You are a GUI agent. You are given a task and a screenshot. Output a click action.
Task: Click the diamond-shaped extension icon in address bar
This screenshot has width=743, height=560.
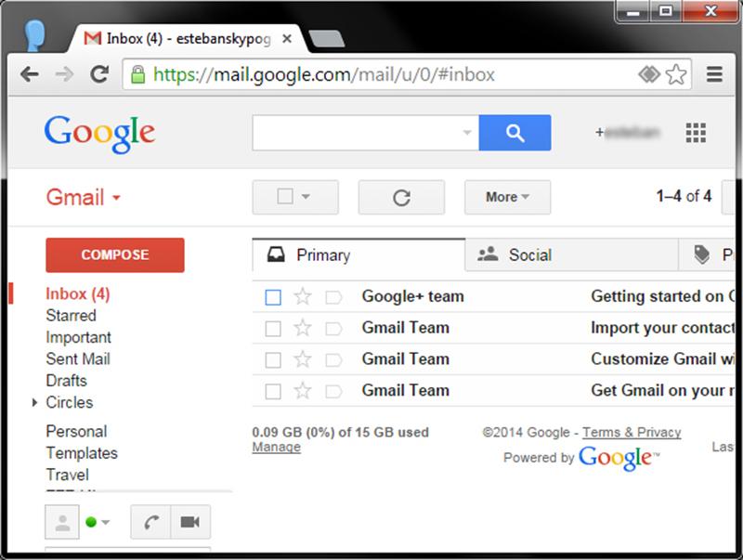649,74
